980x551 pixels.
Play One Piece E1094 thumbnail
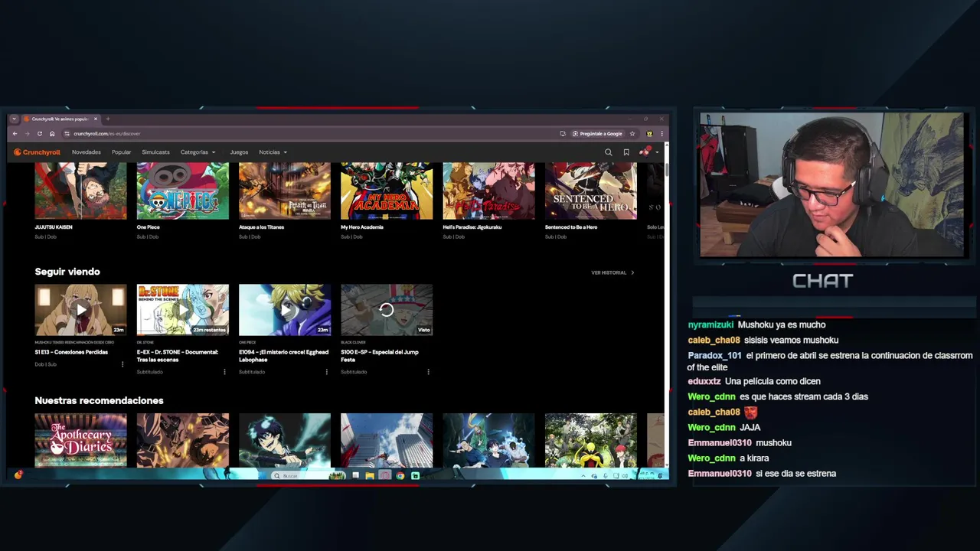284,310
